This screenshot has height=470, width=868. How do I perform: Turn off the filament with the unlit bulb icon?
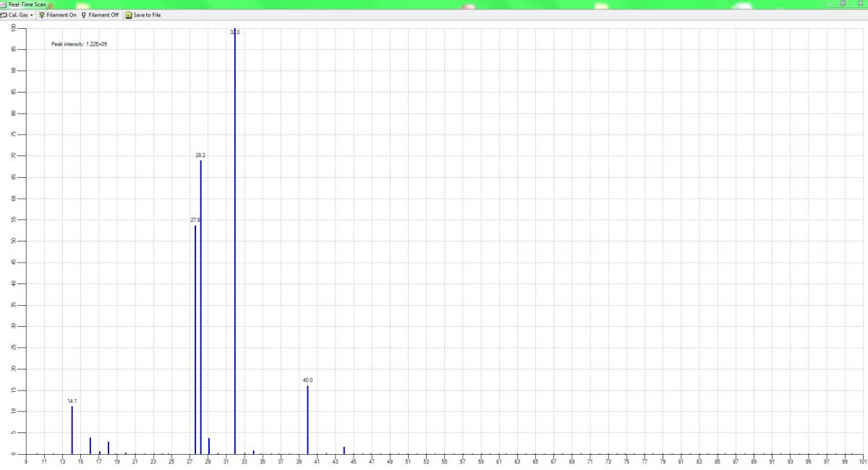point(84,15)
